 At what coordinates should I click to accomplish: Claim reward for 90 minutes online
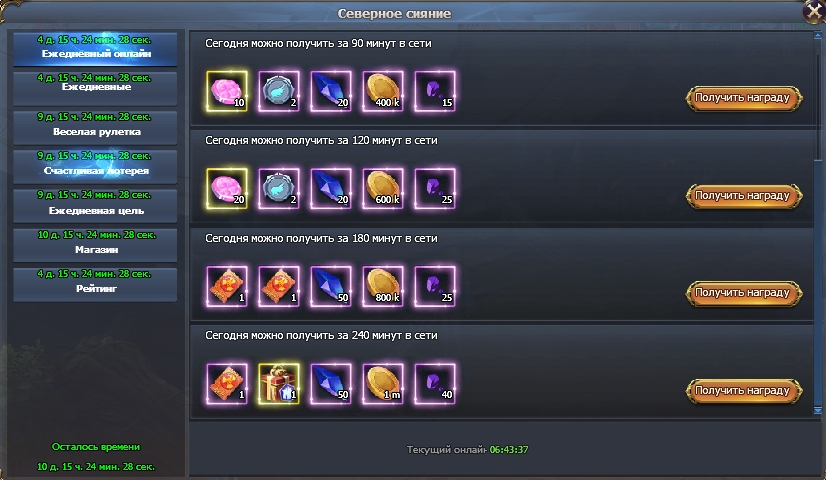tap(743, 98)
